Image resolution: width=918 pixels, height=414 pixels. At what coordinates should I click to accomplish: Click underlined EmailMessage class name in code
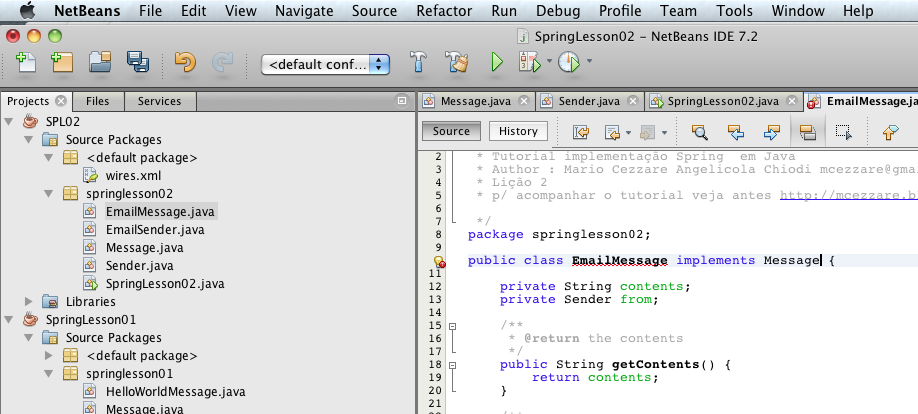coord(619,261)
